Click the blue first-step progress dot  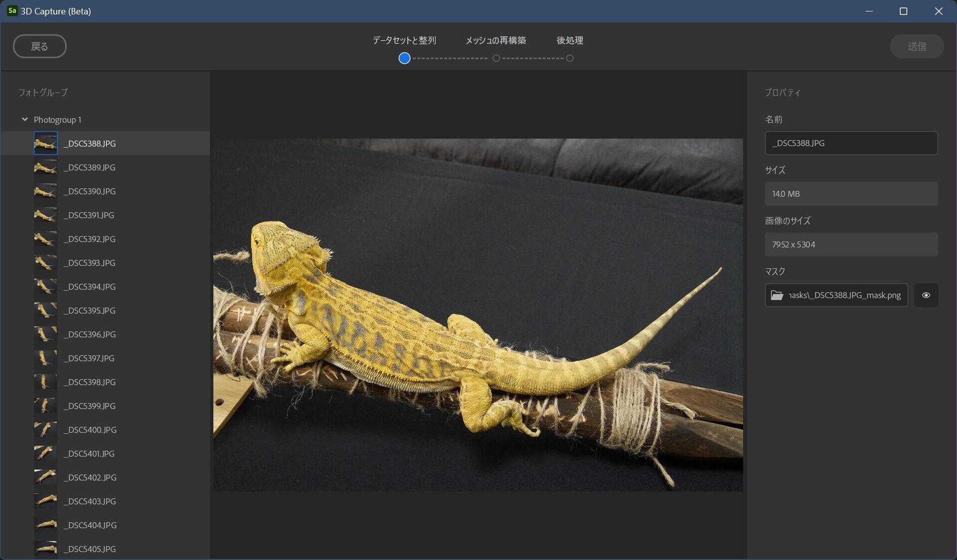(x=404, y=58)
